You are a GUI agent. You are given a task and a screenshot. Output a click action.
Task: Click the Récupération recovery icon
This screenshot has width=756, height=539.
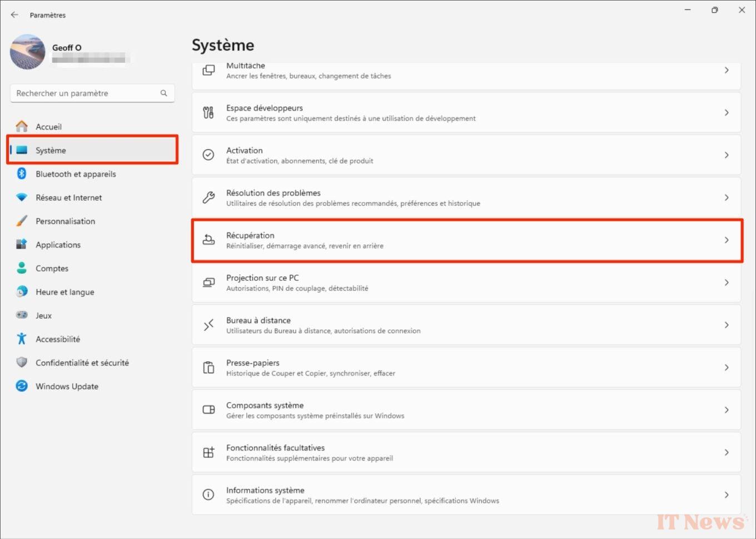[208, 240]
